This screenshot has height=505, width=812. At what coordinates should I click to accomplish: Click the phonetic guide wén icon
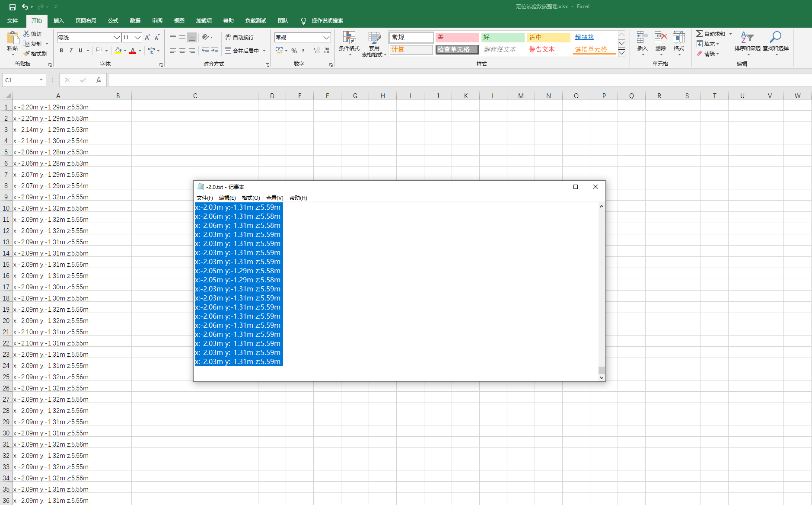click(x=151, y=51)
